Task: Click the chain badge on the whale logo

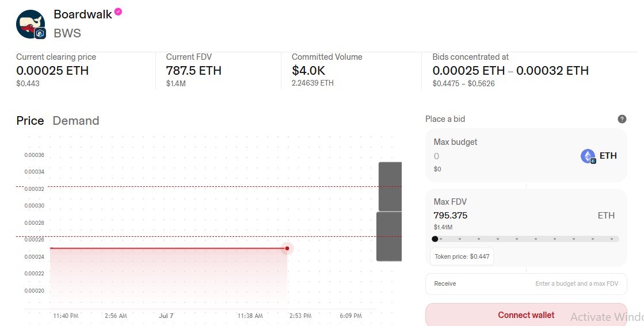Action: pyautogui.click(x=40, y=33)
